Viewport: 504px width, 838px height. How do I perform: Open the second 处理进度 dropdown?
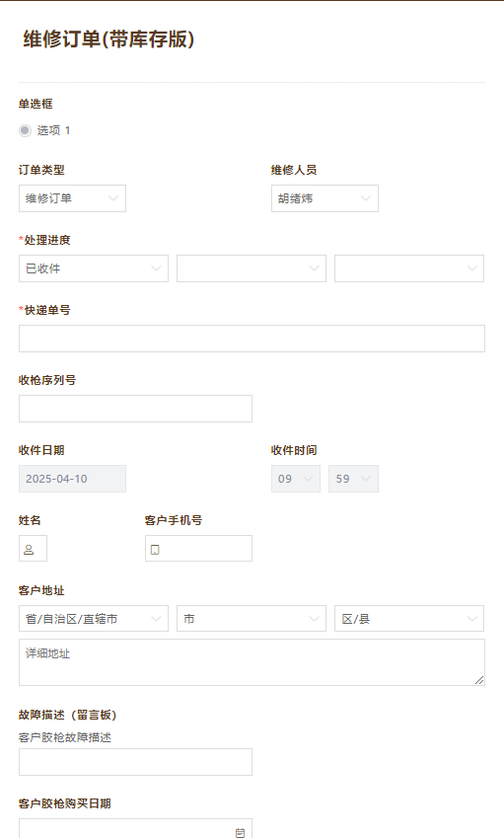tap(252, 268)
